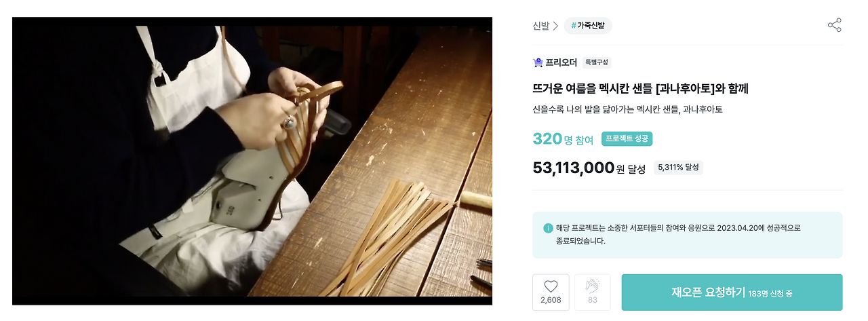Viewport: 868px width, 321px height.
Task: Click the 183명 신청 중 text
Action: click(x=770, y=294)
